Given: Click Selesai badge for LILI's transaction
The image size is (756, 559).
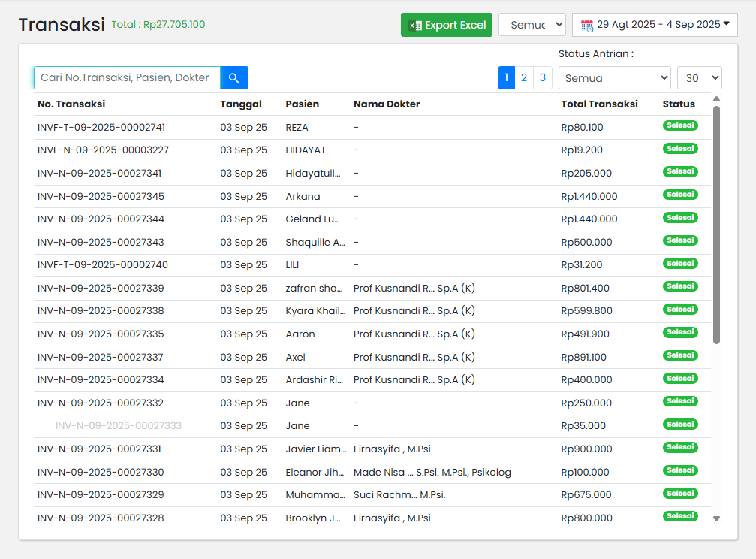Looking at the screenshot, I should (680, 264).
